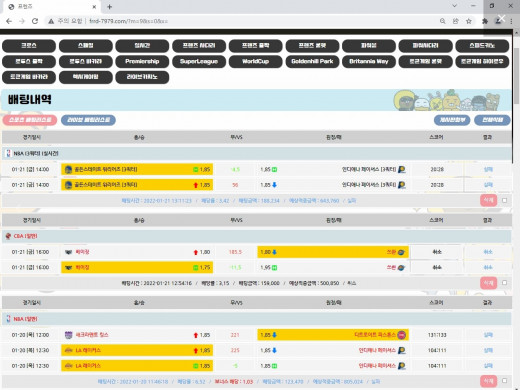Delete the CBA bet with its 삭제 button
Image resolution: width=520 pixels, height=390 pixels.
pyautogui.click(x=488, y=283)
